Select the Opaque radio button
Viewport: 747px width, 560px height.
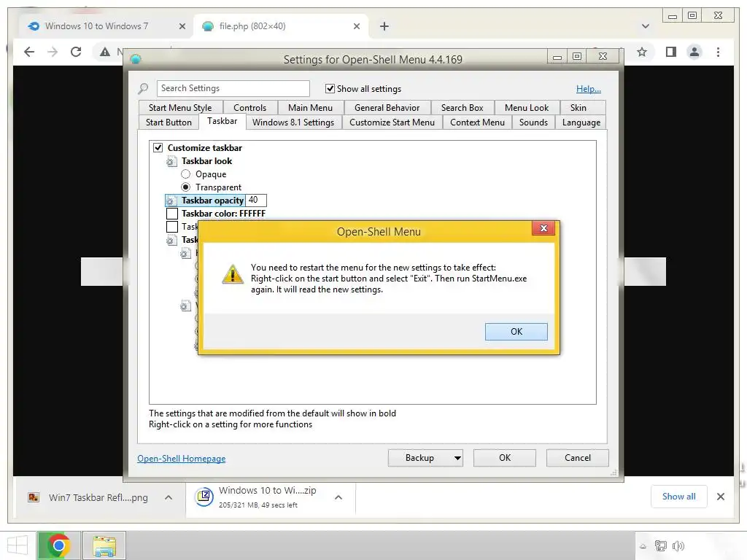tap(186, 174)
